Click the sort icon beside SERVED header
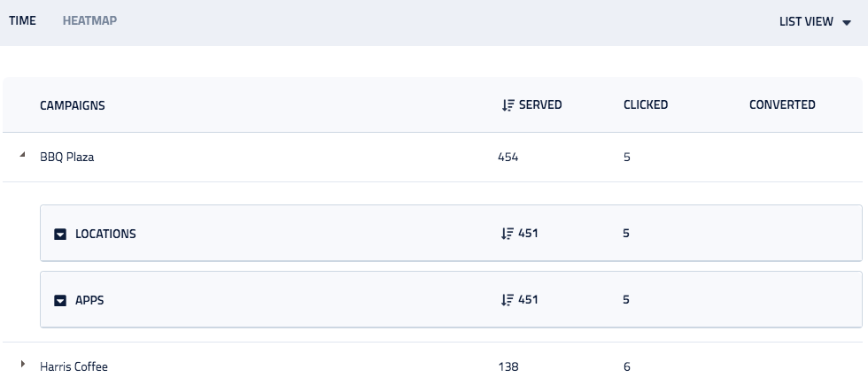868x385 pixels. [508, 105]
